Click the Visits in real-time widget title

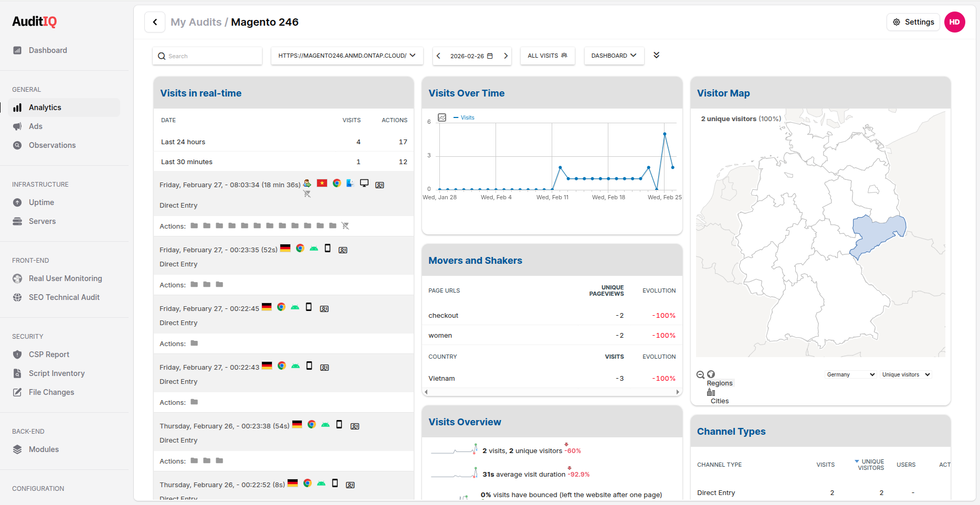tap(201, 93)
